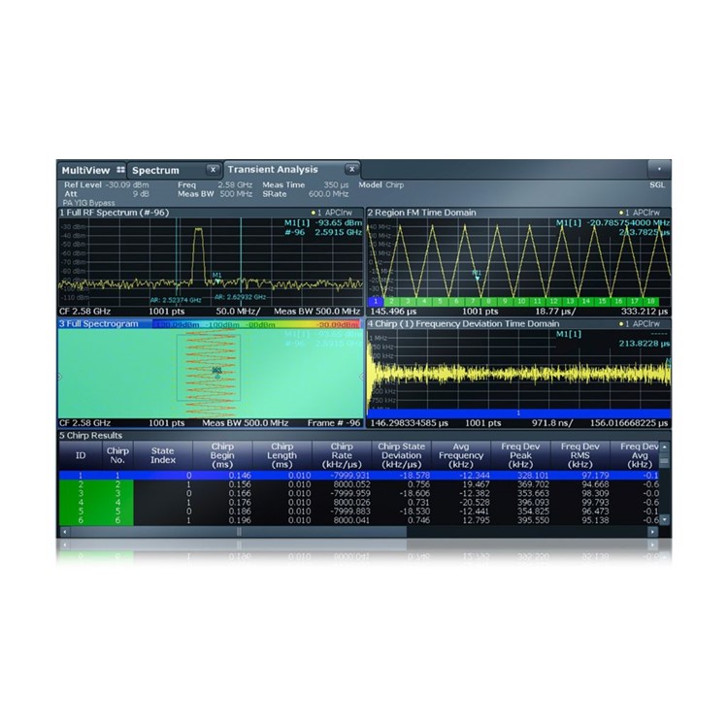Click the 971.8 ns/ time scale label

[552, 422]
